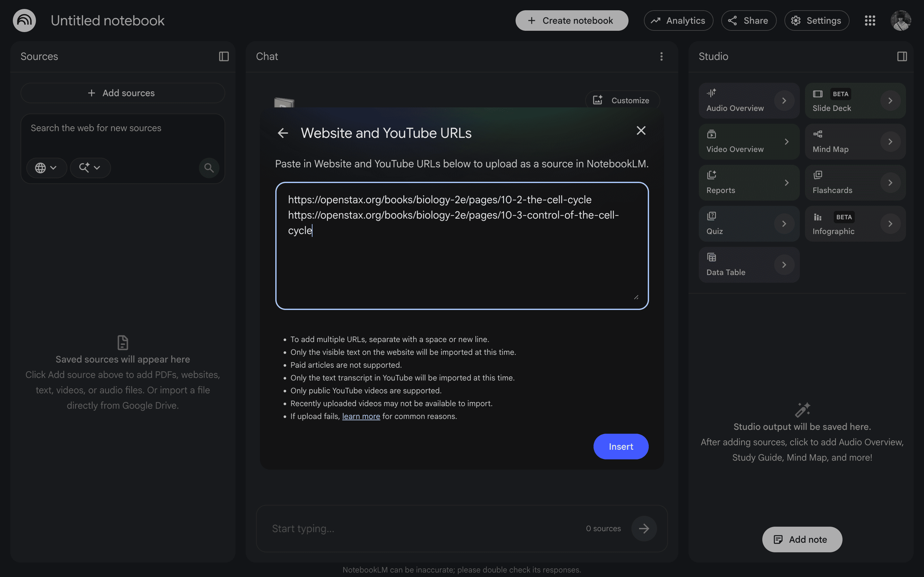The width and height of the screenshot is (924, 577).
Task: Open the Google apps grid
Action: point(870,21)
